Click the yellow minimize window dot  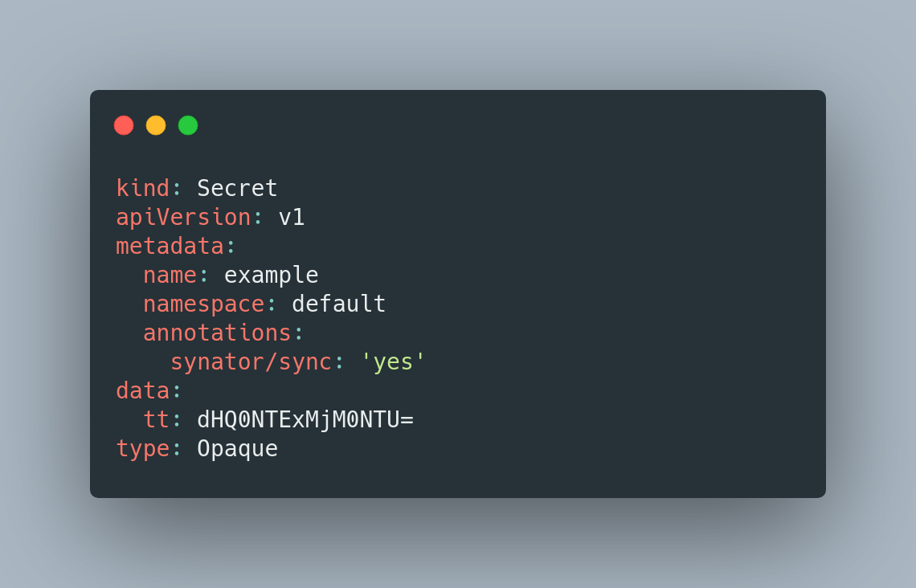pyautogui.click(x=156, y=125)
